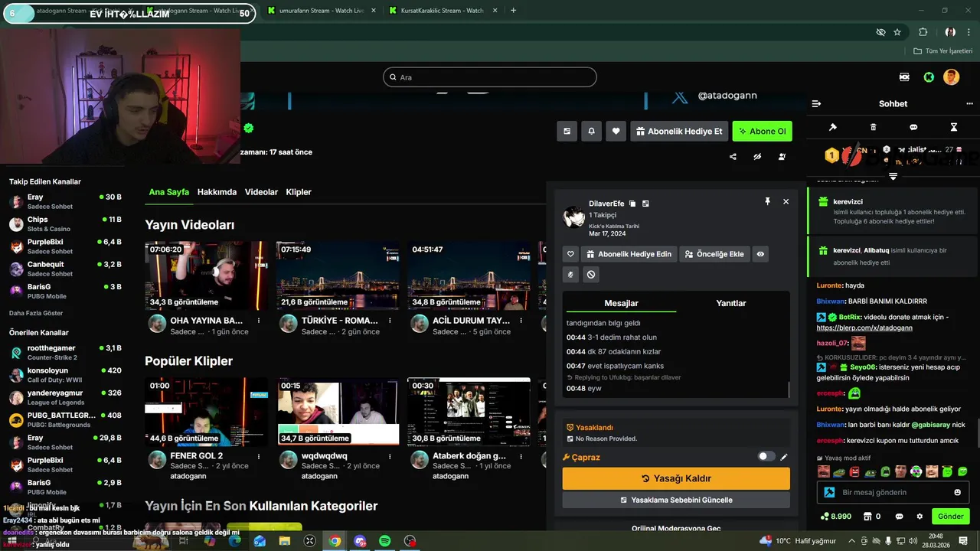Click Yasaklama Sebebini Güncelle button
Screen dimensions: 980x551
click(x=676, y=500)
